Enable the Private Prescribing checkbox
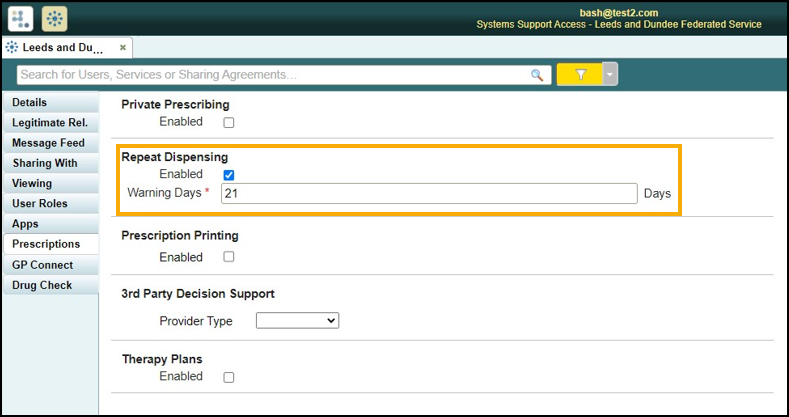 click(x=228, y=123)
